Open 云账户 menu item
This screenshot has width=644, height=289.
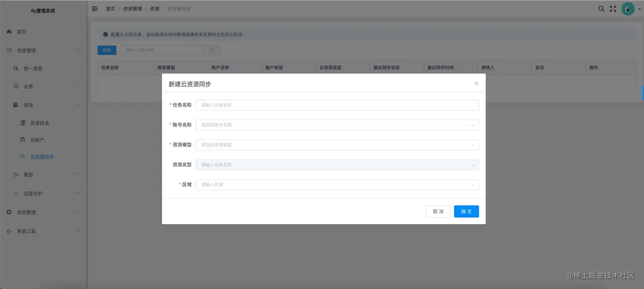[x=37, y=140]
